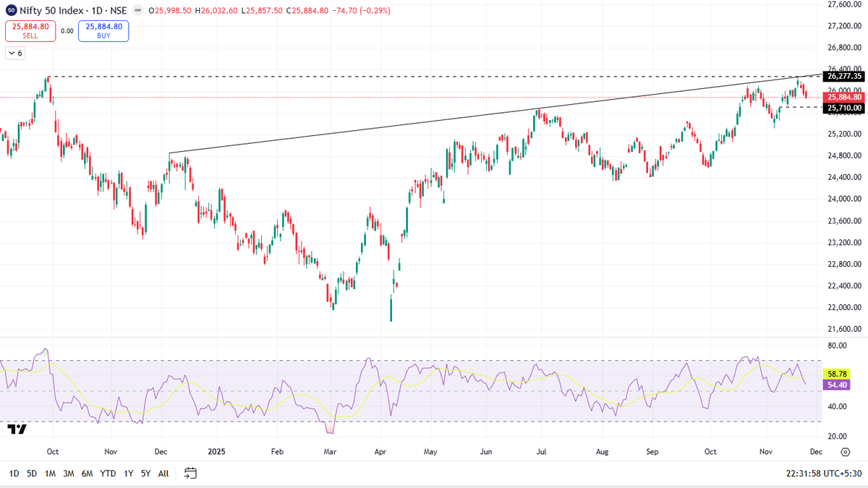The width and height of the screenshot is (868, 488).
Task: Click the BUY button showing 25,884.80
Action: click(x=103, y=30)
